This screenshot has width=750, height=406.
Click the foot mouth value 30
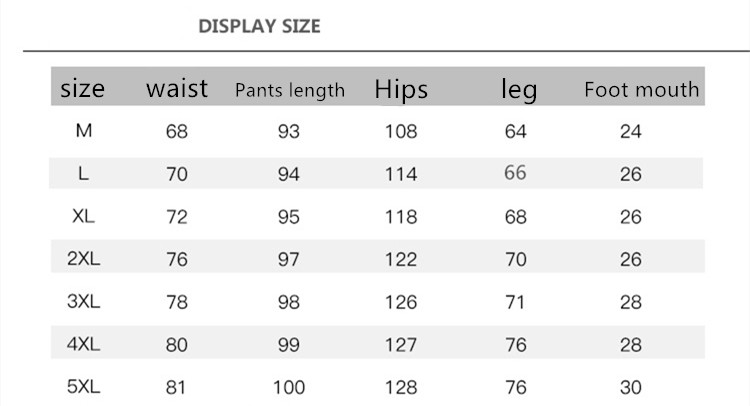[630, 386]
